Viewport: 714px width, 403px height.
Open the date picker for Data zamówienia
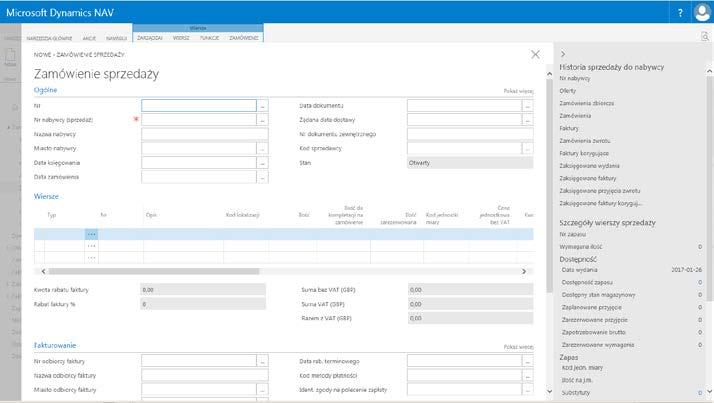coord(262,177)
